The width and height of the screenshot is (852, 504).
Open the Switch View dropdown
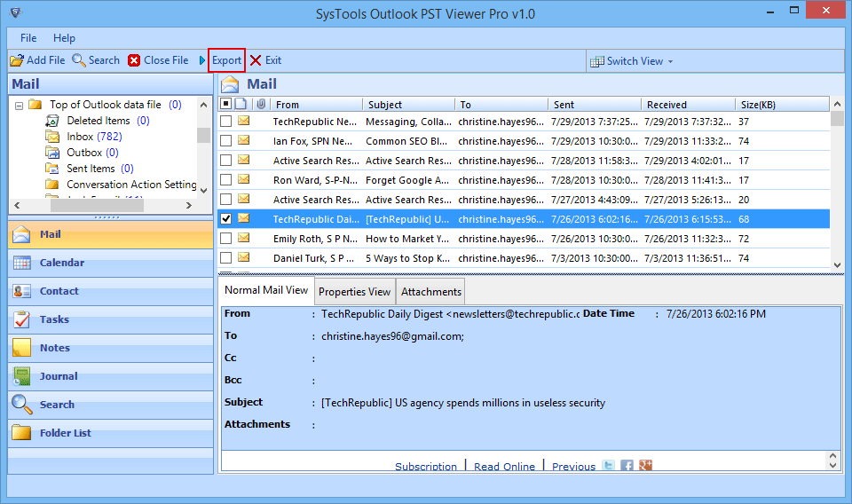click(632, 61)
